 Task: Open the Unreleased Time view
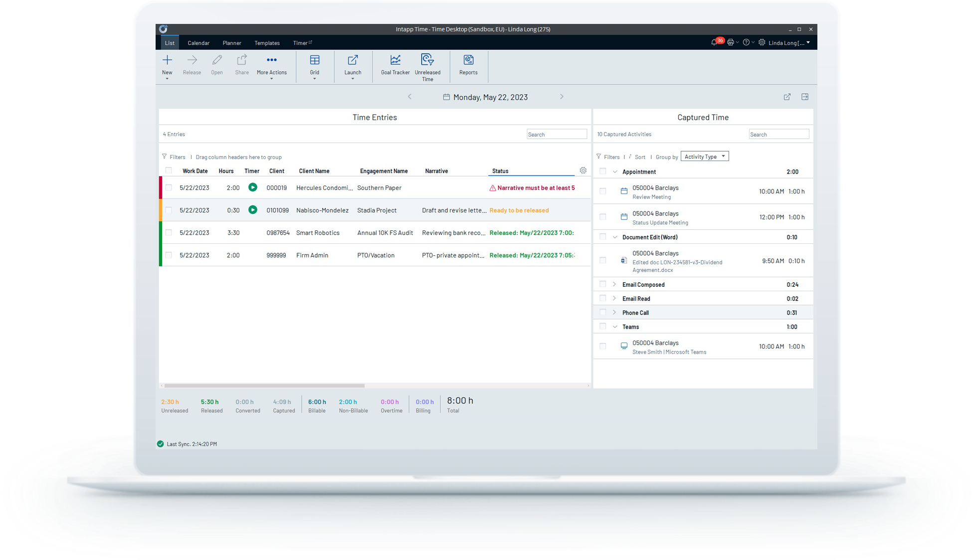[x=427, y=65]
